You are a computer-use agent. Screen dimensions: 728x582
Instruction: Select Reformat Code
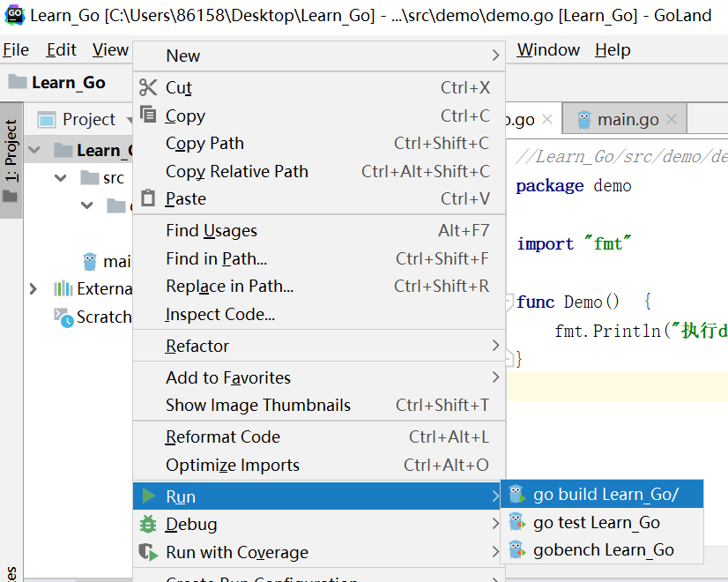point(319,436)
